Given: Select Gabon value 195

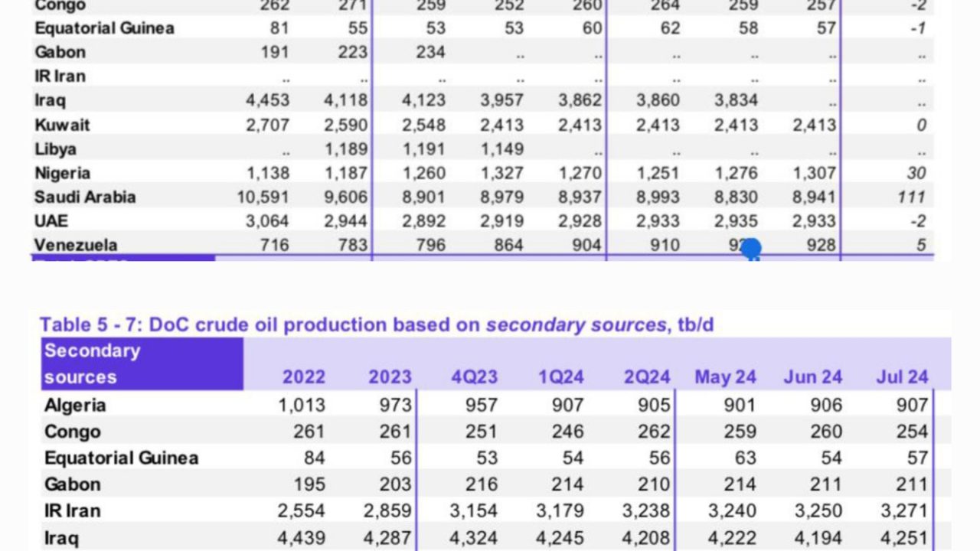Looking at the screenshot, I should (x=309, y=484).
